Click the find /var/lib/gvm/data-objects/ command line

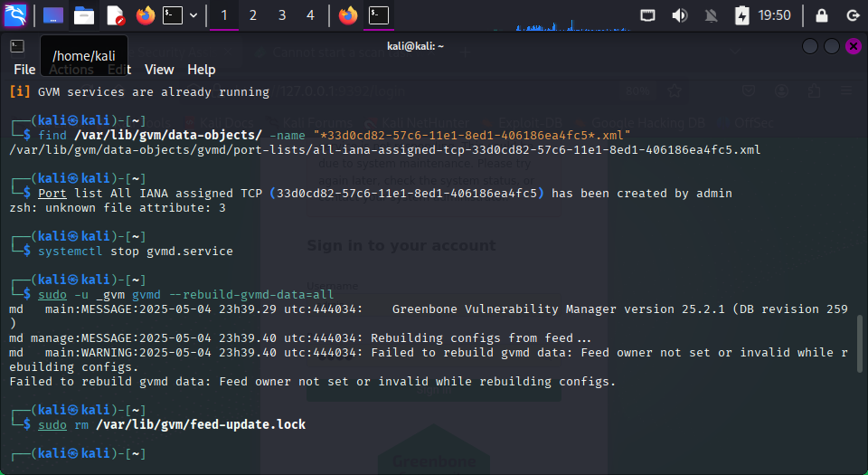click(x=335, y=135)
